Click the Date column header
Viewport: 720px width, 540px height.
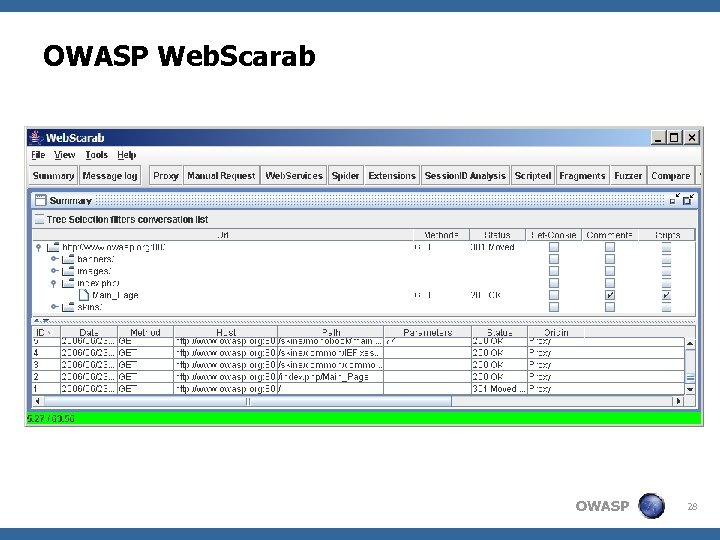pos(89,332)
